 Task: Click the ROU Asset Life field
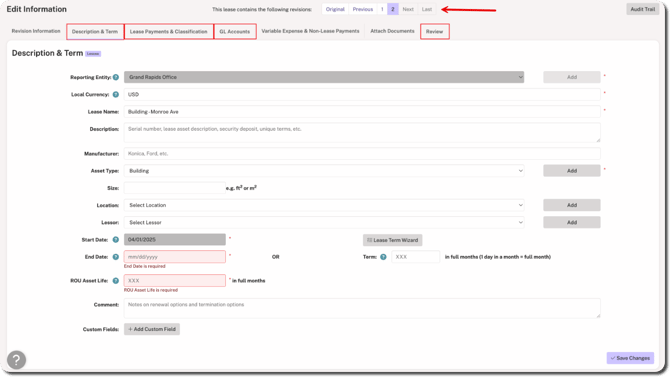click(x=175, y=280)
